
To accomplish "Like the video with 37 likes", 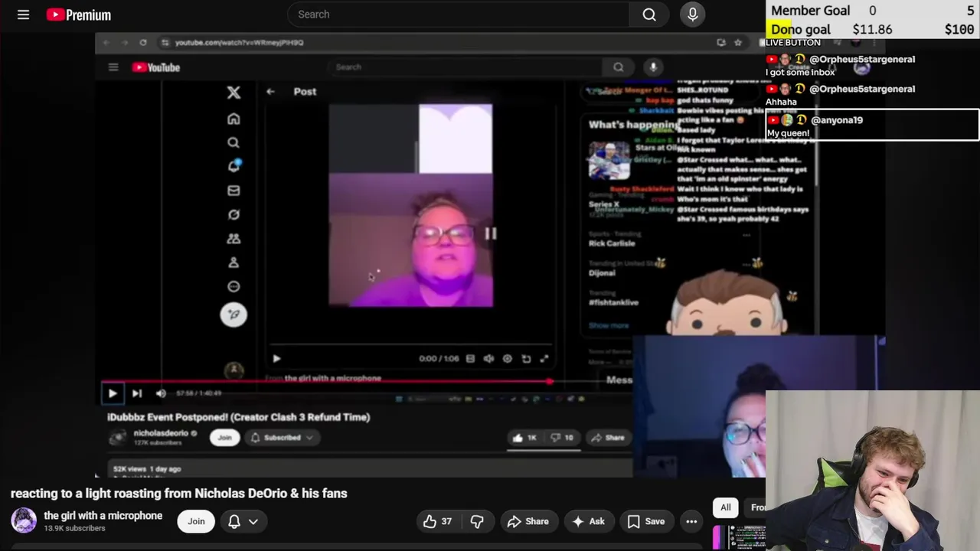I will 437,521.
